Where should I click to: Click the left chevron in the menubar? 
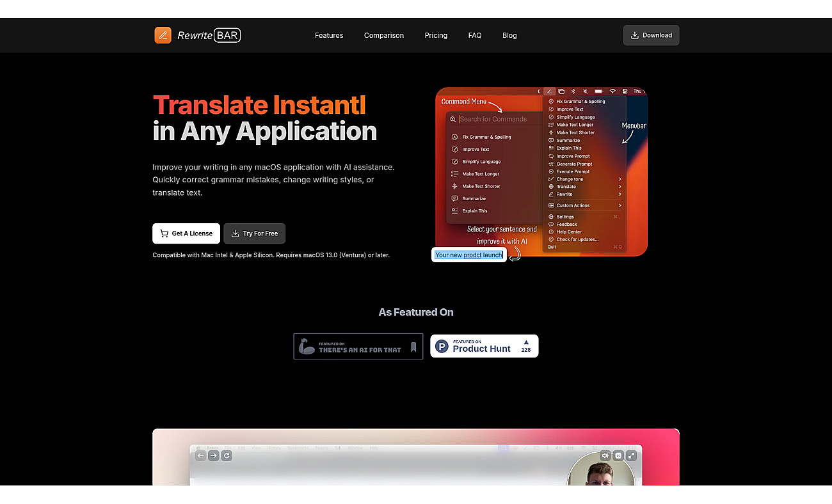tap(538, 91)
